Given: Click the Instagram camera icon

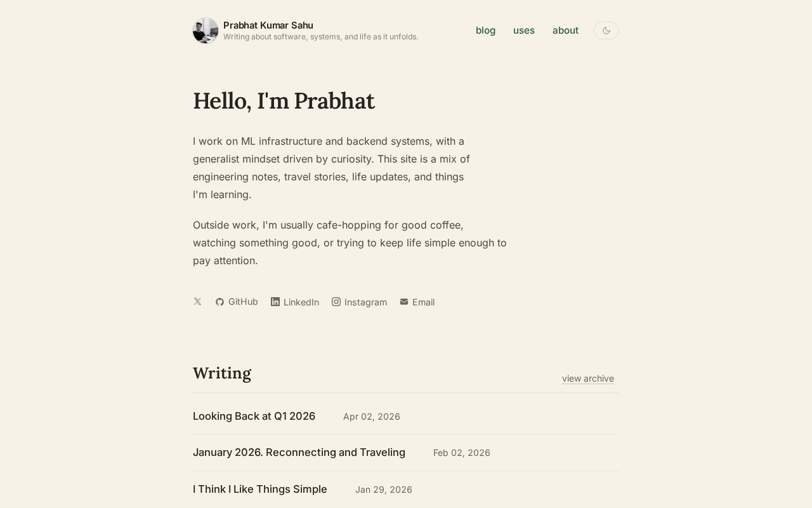Looking at the screenshot, I should (336, 302).
